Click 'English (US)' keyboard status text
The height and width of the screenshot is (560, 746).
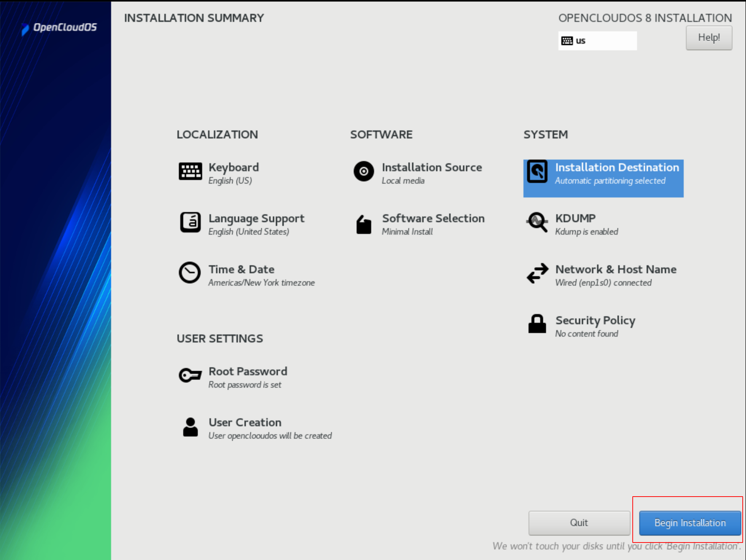[230, 181]
